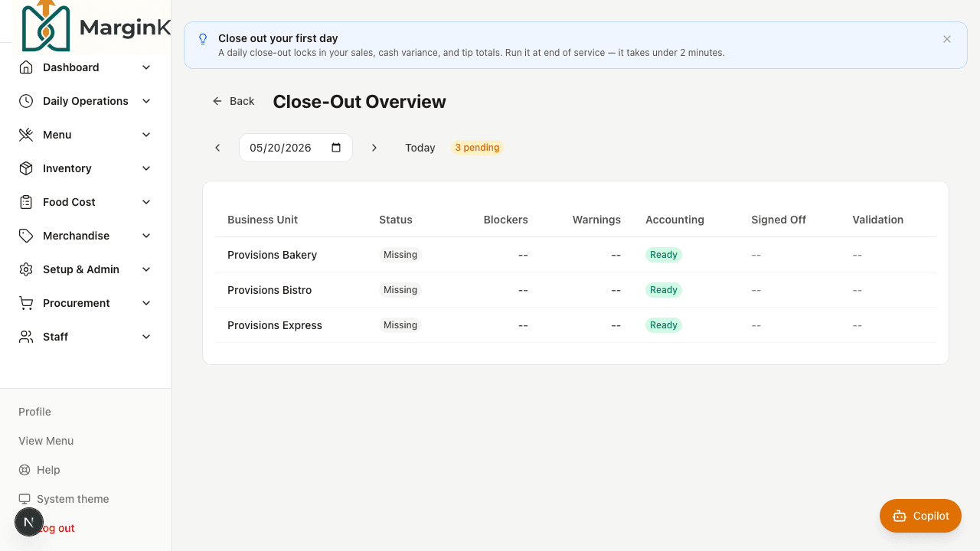Open the Food Cost menu item

(x=86, y=202)
